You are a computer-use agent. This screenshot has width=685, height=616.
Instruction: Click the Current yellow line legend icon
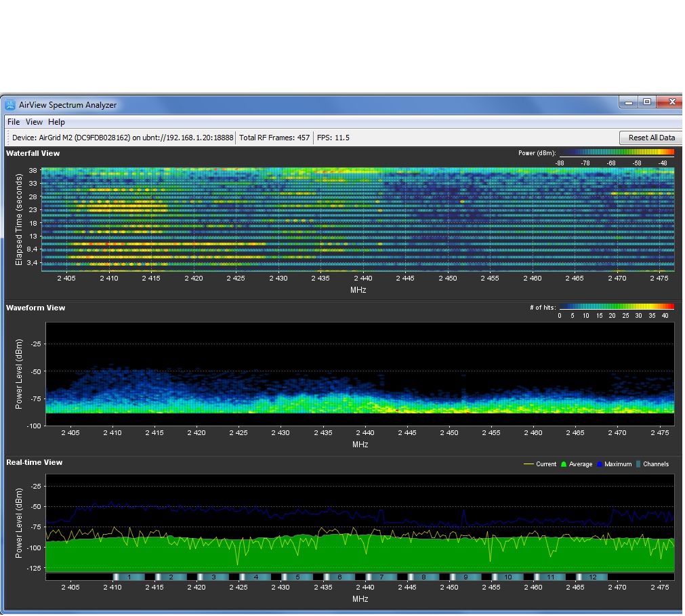528,464
